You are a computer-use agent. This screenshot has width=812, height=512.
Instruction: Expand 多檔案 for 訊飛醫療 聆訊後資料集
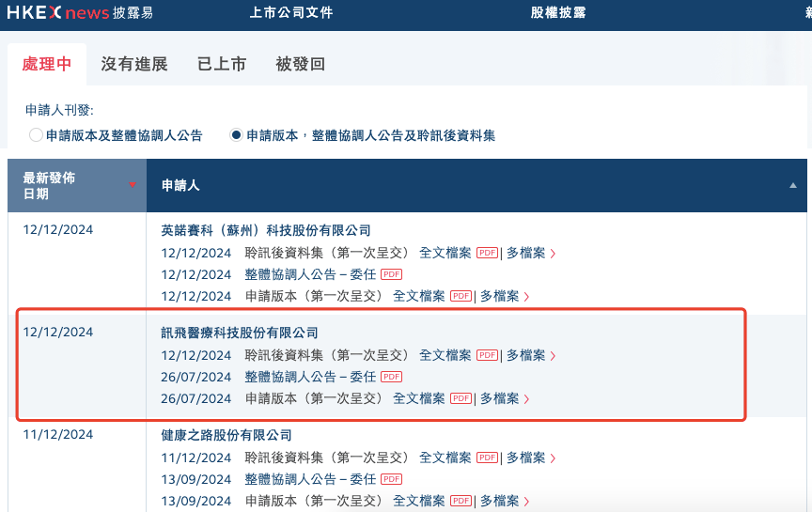[530, 356]
